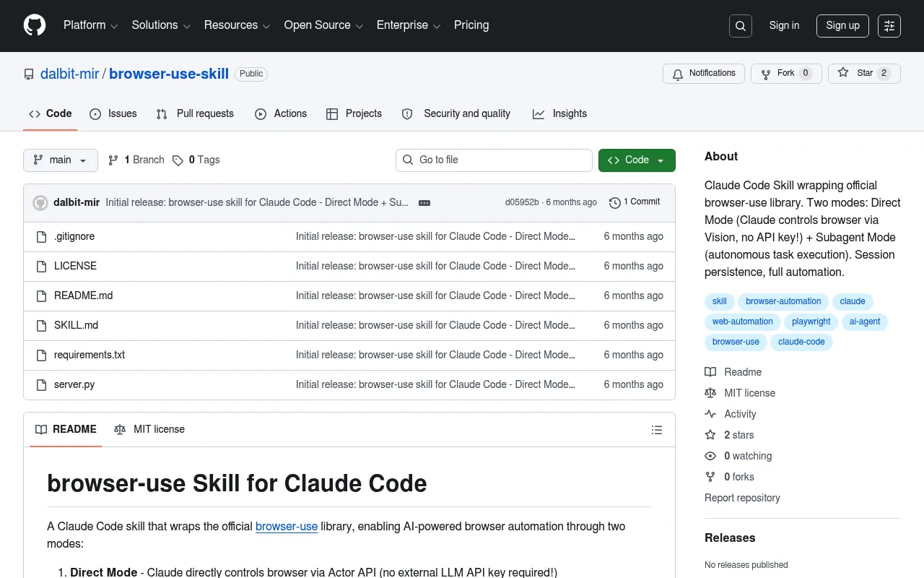Screen dimensions: 924x578
Task: Expand the Resources menu
Action: point(237,25)
